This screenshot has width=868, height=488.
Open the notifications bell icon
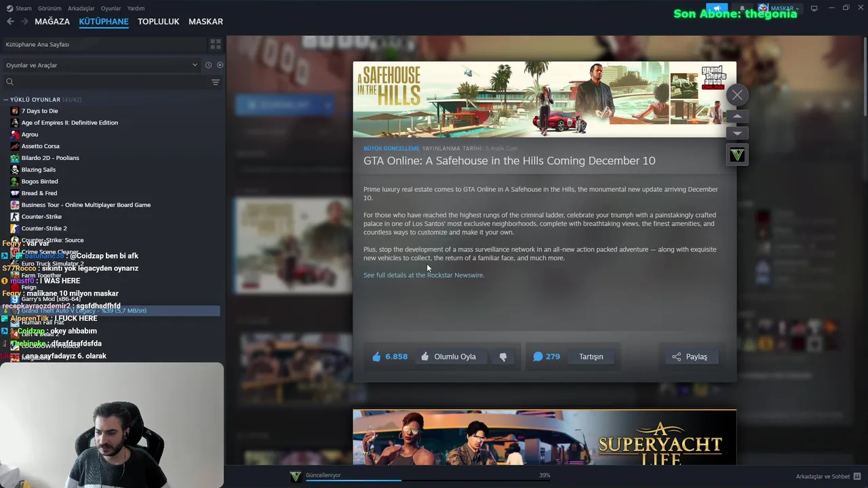(742, 8)
